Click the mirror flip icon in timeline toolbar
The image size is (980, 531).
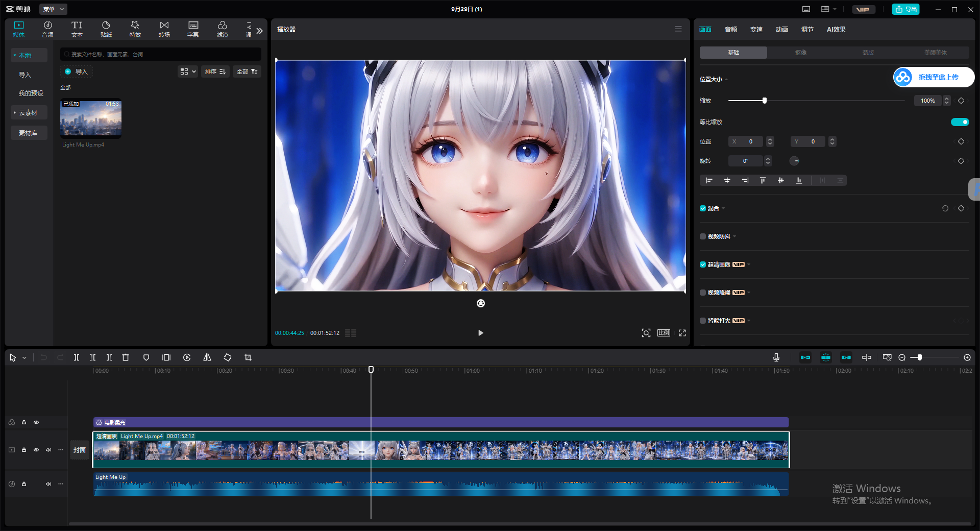coord(207,357)
